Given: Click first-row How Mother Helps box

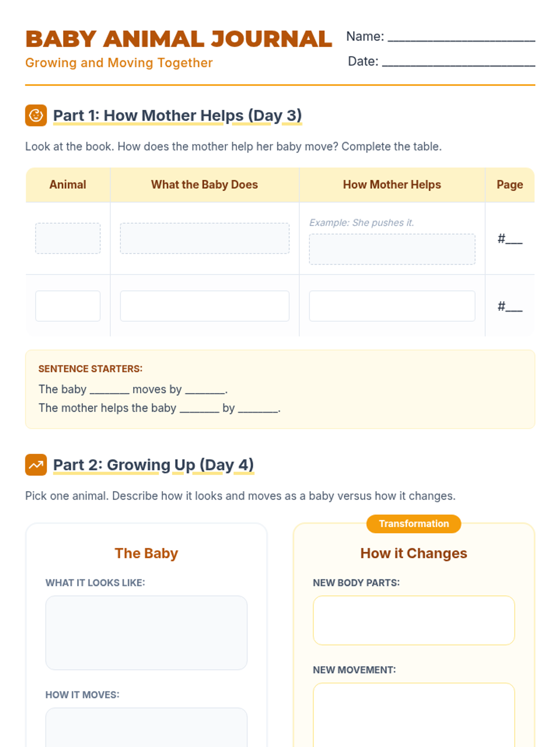Looking at the screenshot, I should [392, 249].
